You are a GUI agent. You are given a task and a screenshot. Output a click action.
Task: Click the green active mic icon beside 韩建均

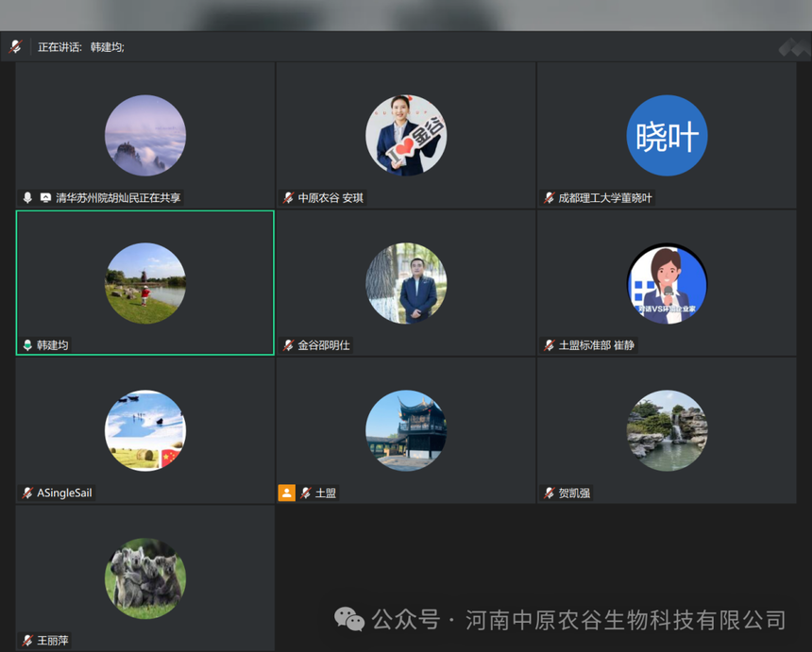[27, 345]
